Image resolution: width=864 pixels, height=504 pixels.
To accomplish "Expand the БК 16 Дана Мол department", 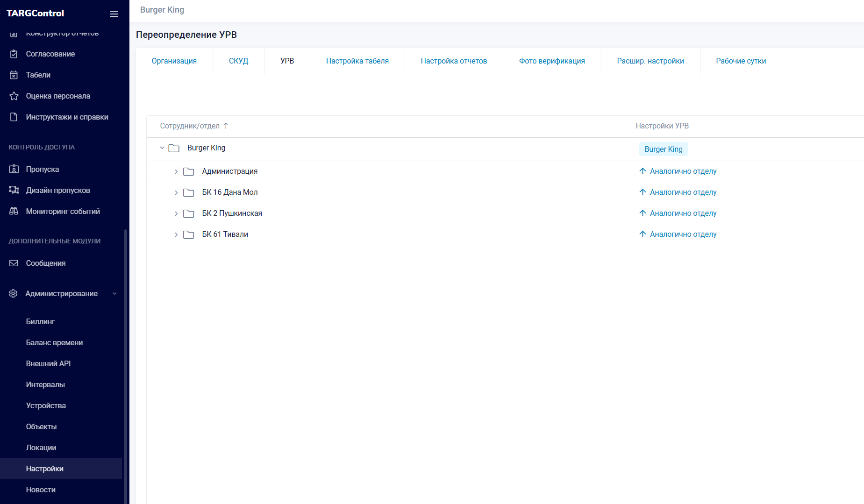I will [x=176, y=192].
